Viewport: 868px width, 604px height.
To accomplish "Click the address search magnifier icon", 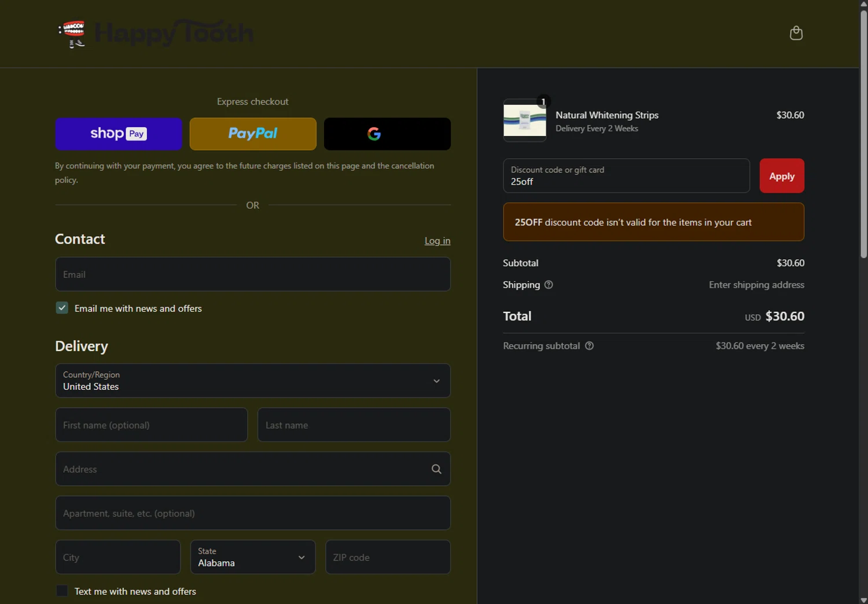I will [436, 469].
